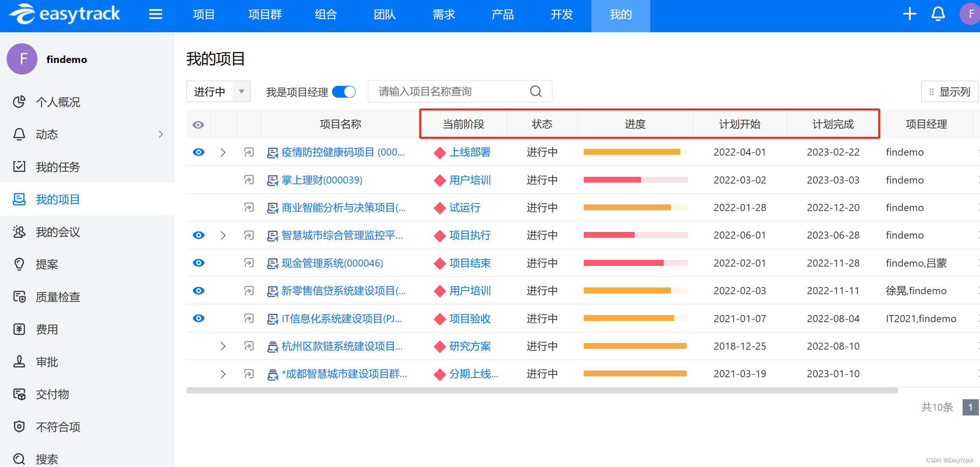Click the open-link icon for 掌上理财 row
Screen dimensions: 980x467
(x=249, y=180)
